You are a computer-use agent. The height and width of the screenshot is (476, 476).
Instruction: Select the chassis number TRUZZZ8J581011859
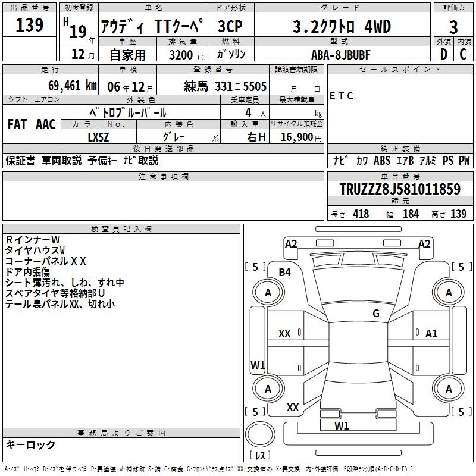pyautogui.click(x=400, y=189)
